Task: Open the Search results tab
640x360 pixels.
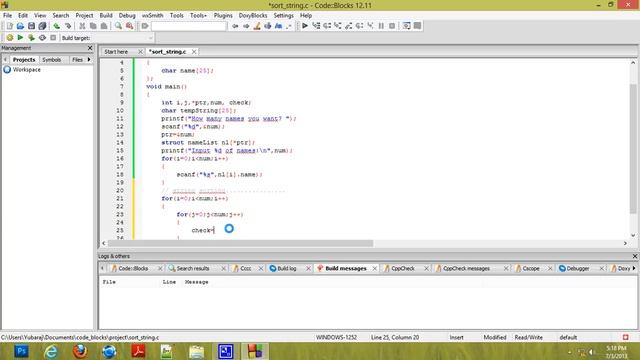Action: (x=193, y=269)
